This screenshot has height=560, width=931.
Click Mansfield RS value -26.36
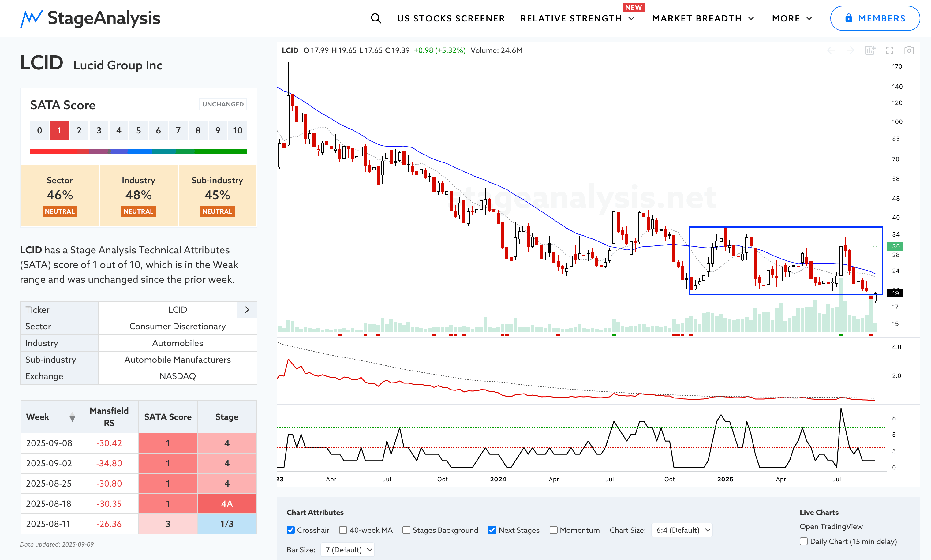click(x=109, y=524)
